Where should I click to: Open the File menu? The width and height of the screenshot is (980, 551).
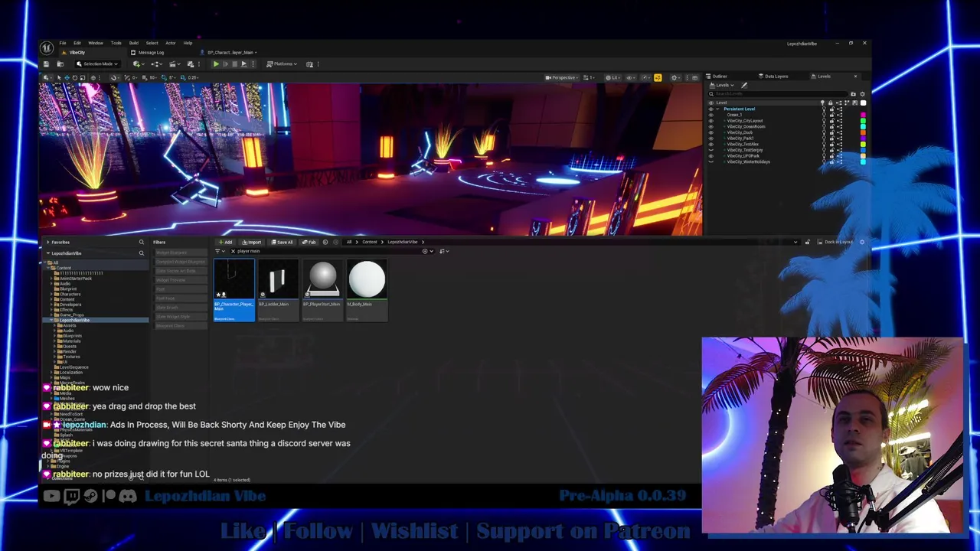coord(63,43)
